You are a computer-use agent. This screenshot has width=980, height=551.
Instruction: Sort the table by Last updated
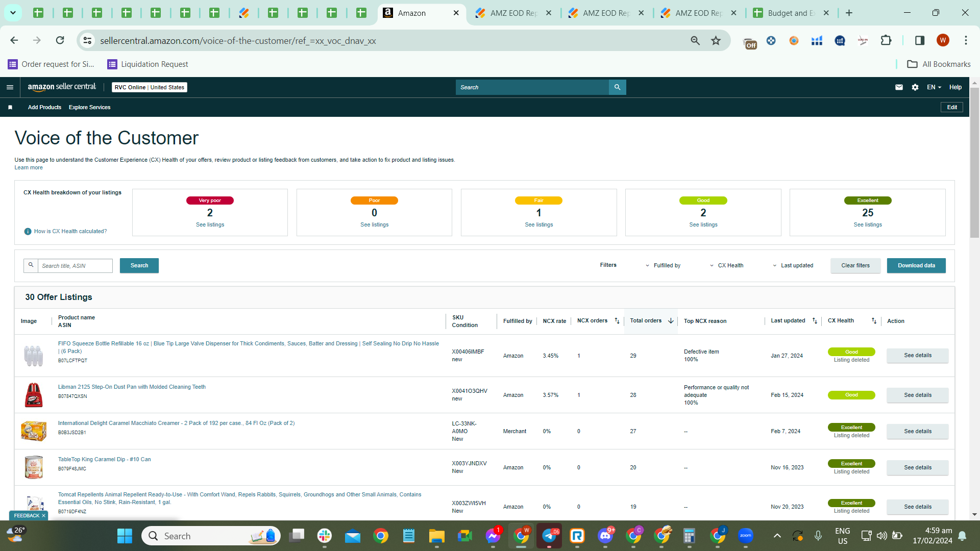tap(815, 321)
